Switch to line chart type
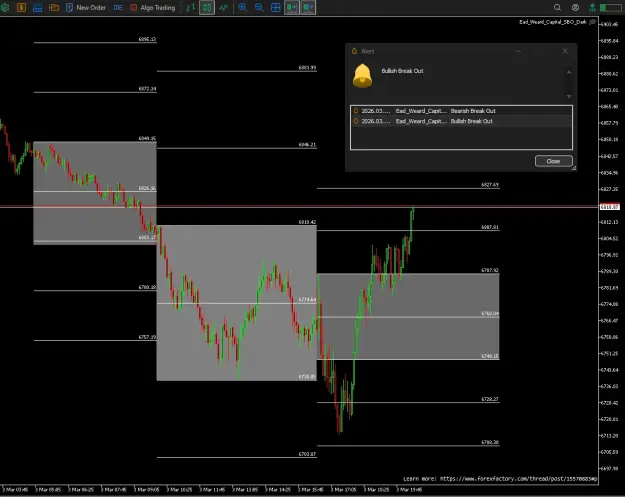Viewport: 625px width, 497px height. 224,7
